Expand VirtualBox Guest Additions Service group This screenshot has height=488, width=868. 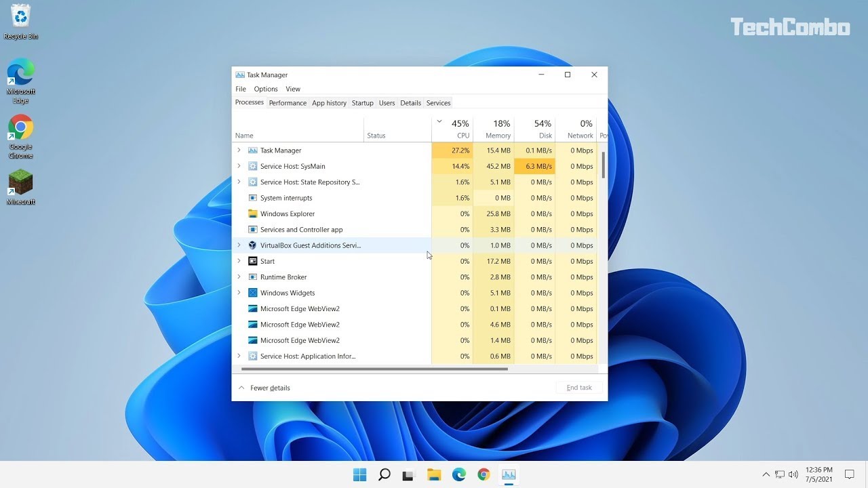point(239,245)
